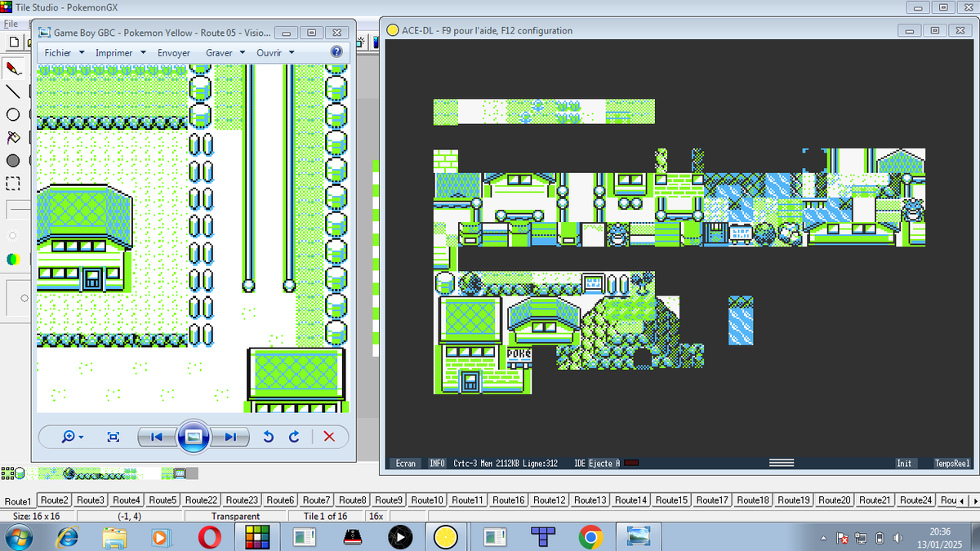Start the slideshow with the center play button
980x551 pixels.
(x=194, y=437)
